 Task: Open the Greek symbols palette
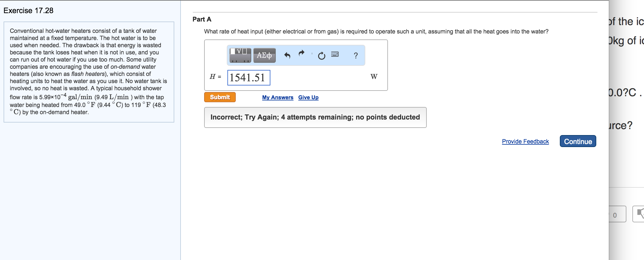(264, 55)
